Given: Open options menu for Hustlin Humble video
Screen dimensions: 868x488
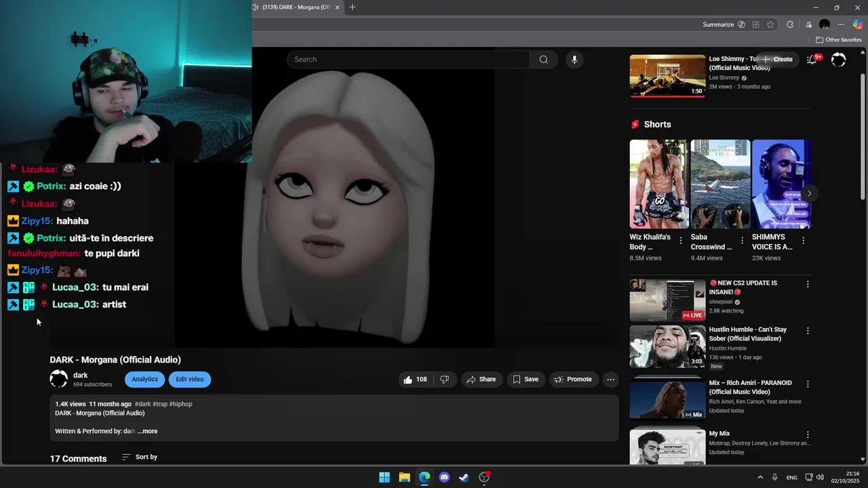Looking at the screenshot, I should pyautogui.click(x=808, y=331).
